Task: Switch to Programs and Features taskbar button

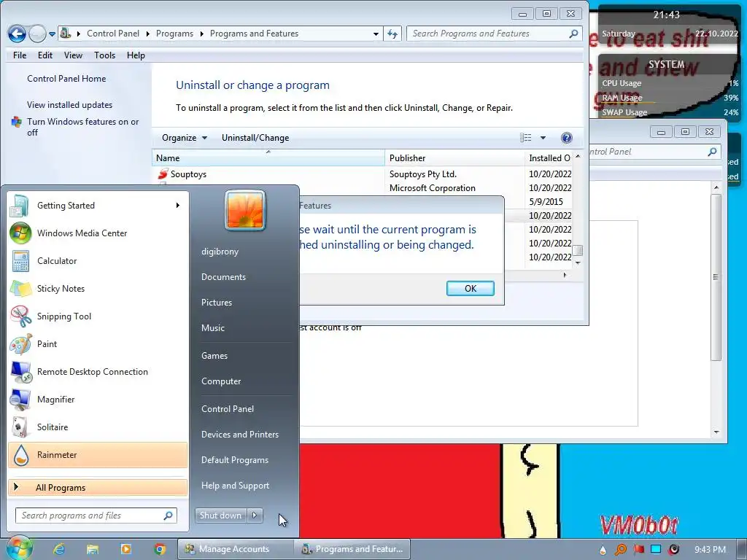Action: tap(352, 549)
